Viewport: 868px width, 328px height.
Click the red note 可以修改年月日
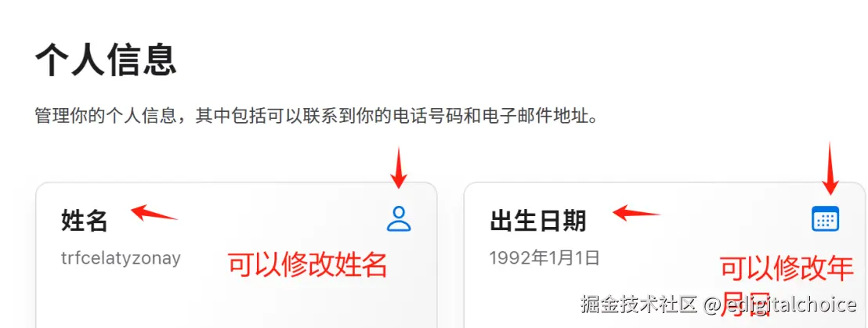coord(786,285)
